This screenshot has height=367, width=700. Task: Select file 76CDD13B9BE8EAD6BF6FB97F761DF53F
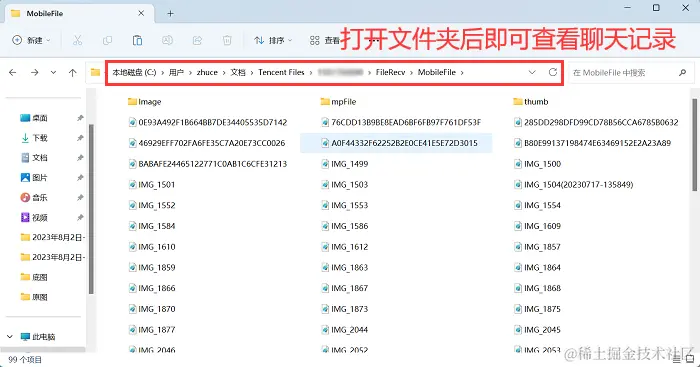tap(401, 122)
